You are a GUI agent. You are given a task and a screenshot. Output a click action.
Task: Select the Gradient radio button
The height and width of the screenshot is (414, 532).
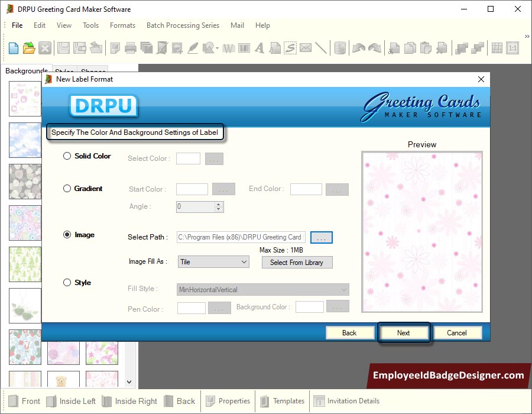tap(67, 188)
